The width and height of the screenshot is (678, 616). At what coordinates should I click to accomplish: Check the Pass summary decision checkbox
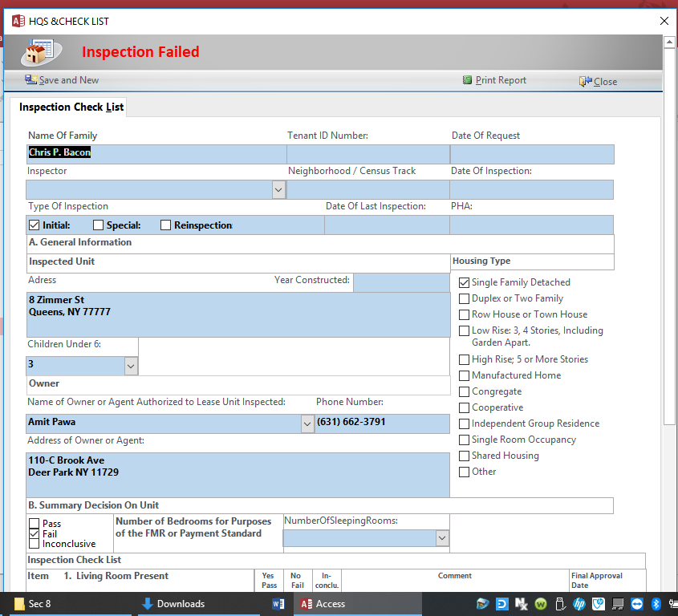[x=35, y=524]
